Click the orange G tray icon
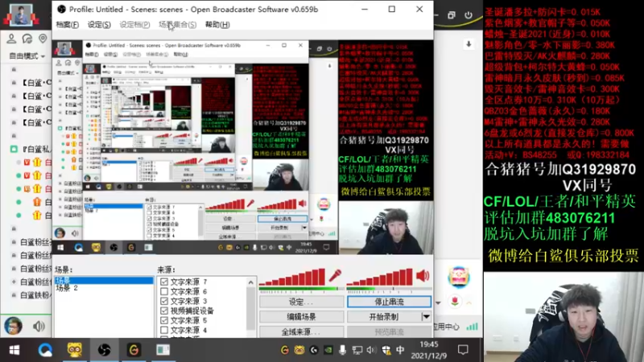Screen dimensions: 644x362 [x=285, y=350]
